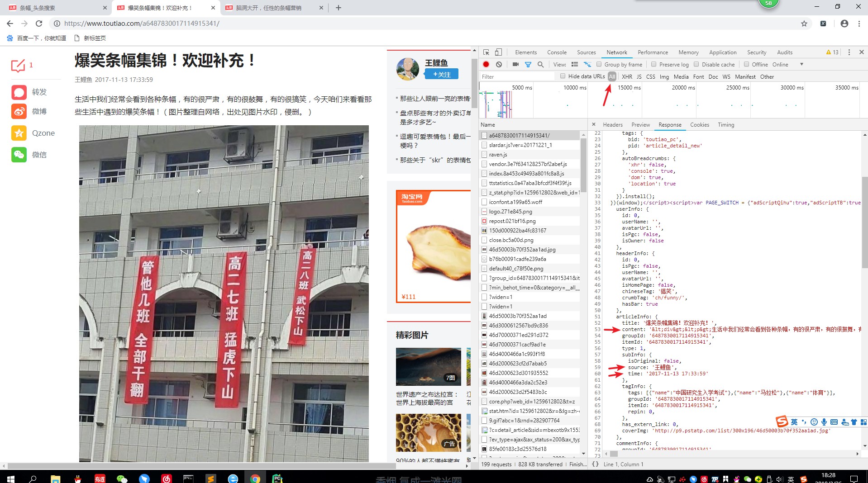Screen dimensions: 868x483
Task: Switch to the 脑洞大开 browser tab
Action: point(274,8)
